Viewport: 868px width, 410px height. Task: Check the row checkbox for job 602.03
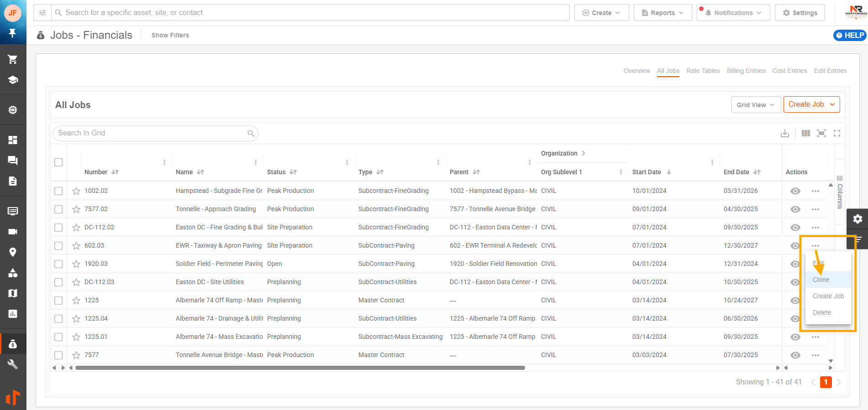[58, 246]
